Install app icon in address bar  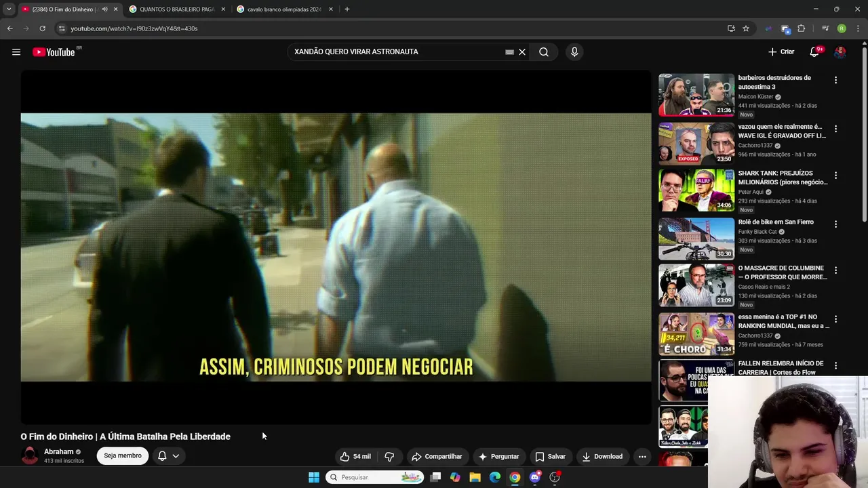[x=731, y=28]
